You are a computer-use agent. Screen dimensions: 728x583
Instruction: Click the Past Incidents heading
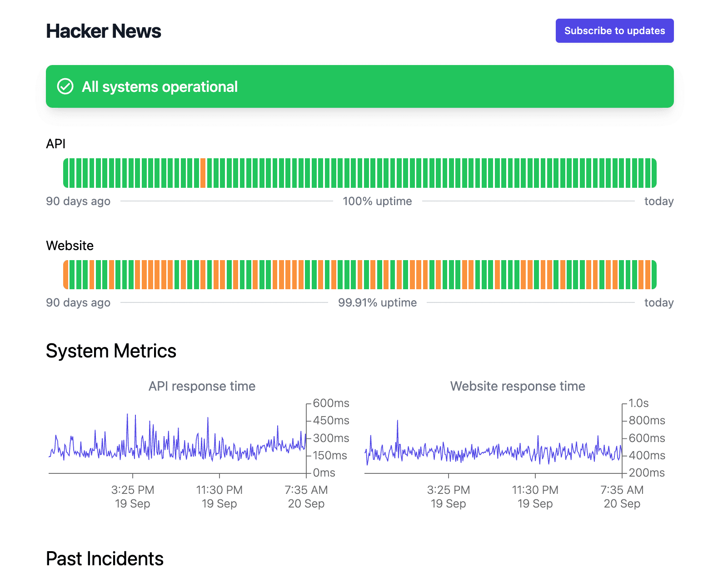[x=105, y=559]
